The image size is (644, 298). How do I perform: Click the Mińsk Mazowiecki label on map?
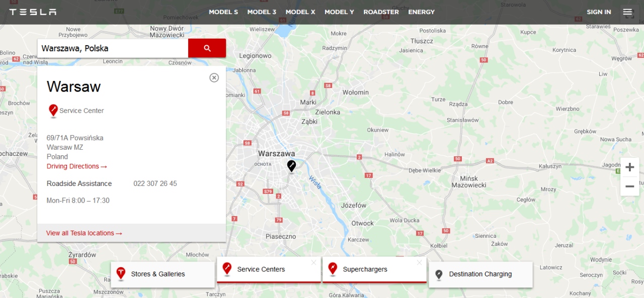click(x=469, y=181)
